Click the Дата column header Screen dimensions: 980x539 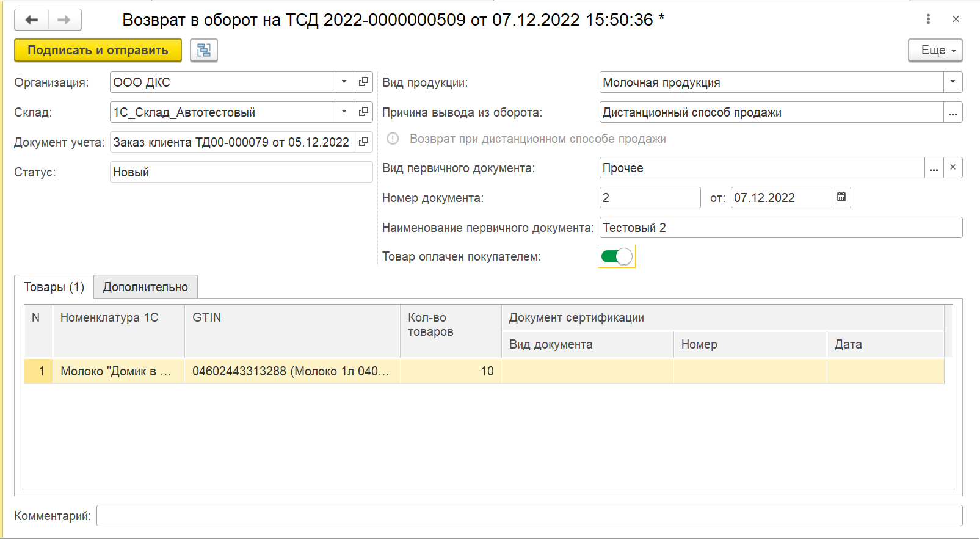click(x=885, y=344)
